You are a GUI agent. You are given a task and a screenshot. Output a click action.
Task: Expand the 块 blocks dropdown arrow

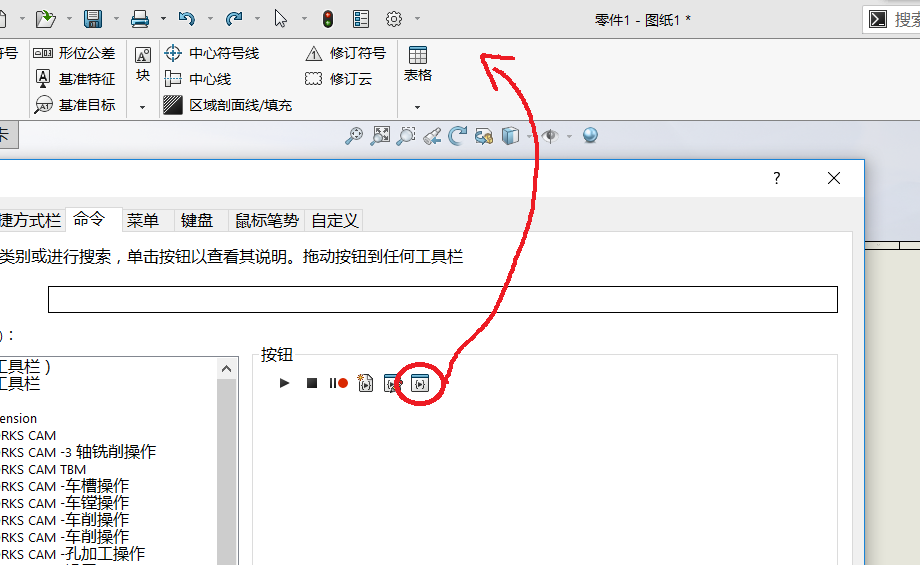tap(142, 106)
